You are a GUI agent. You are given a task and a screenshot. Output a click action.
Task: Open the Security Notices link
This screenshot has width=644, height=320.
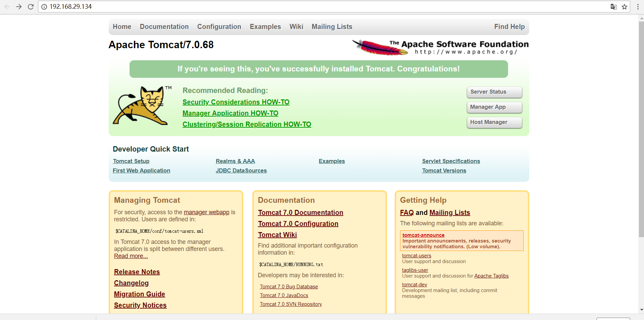click(x=140, y=305)
